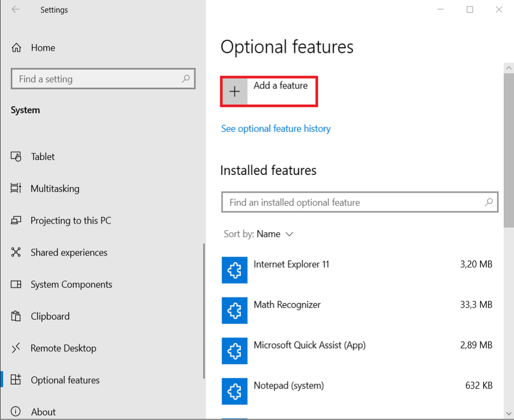The height and width of the screenshot is (420, 514).
Task: Click the Microsoft Quick Assist puzzle icon
Action: click(x=235, y=351)
